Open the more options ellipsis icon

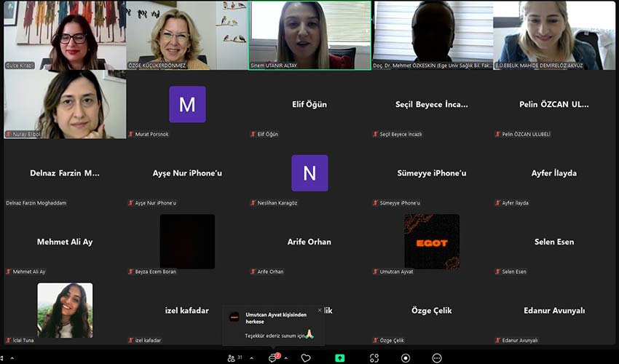coord(437,358)
